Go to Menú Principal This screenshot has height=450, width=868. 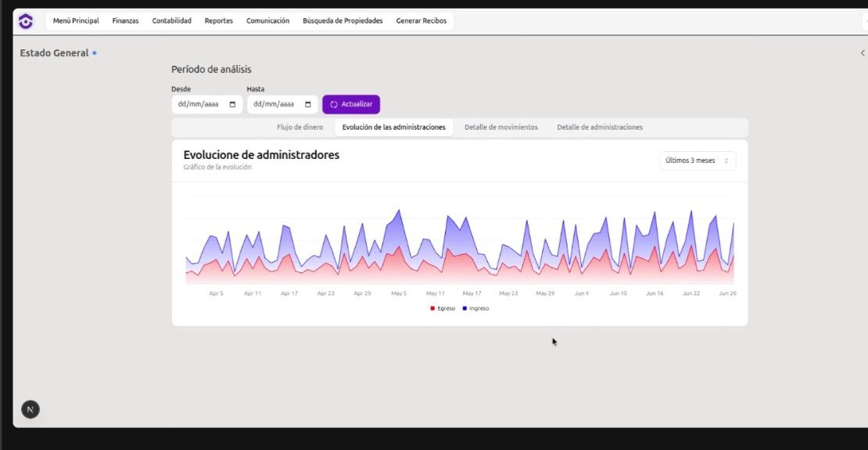[x=76, y=21]
